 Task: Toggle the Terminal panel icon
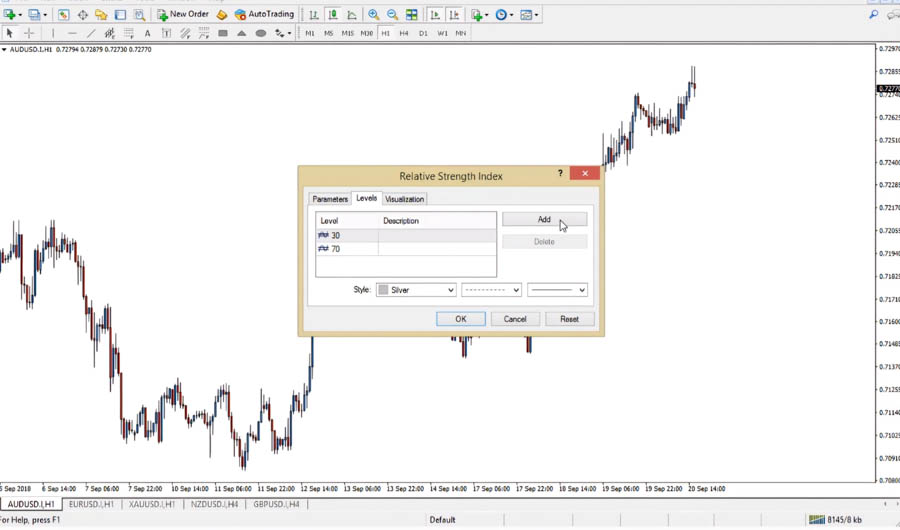pos(120,14)
